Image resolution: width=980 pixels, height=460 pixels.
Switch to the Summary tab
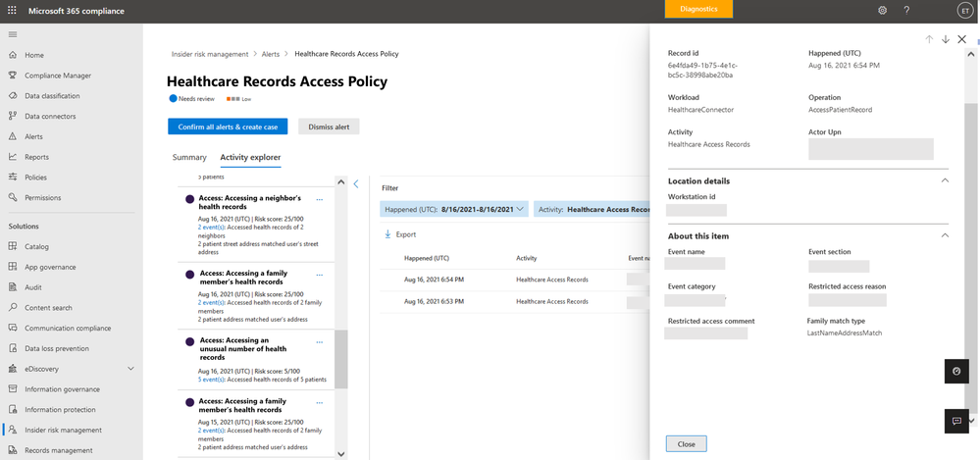(189, 157)
